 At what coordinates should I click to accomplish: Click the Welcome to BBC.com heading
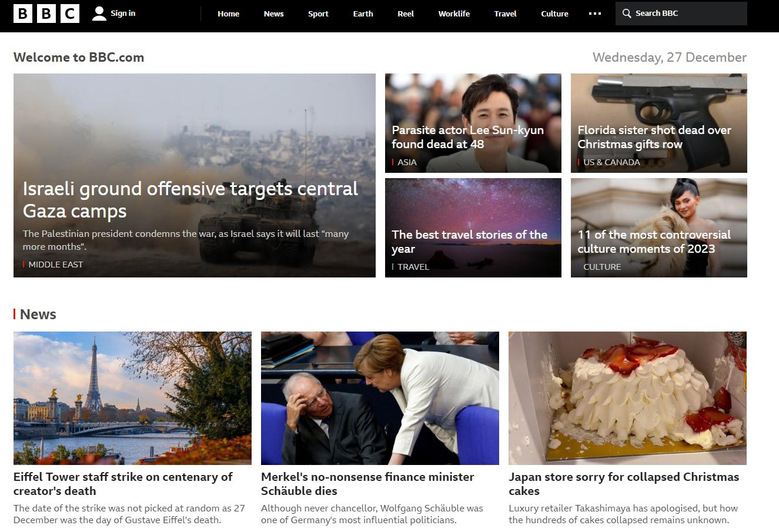pos(79,58)
